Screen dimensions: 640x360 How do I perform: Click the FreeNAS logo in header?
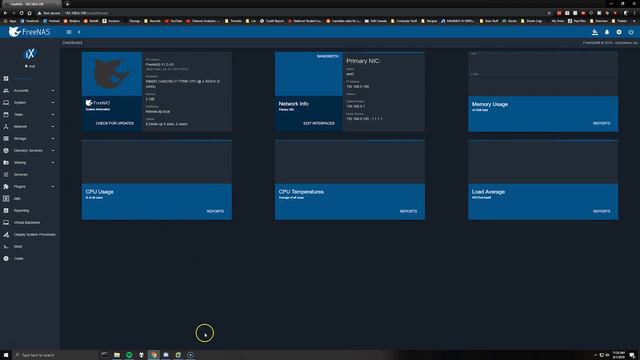click(x=29, y=32)
